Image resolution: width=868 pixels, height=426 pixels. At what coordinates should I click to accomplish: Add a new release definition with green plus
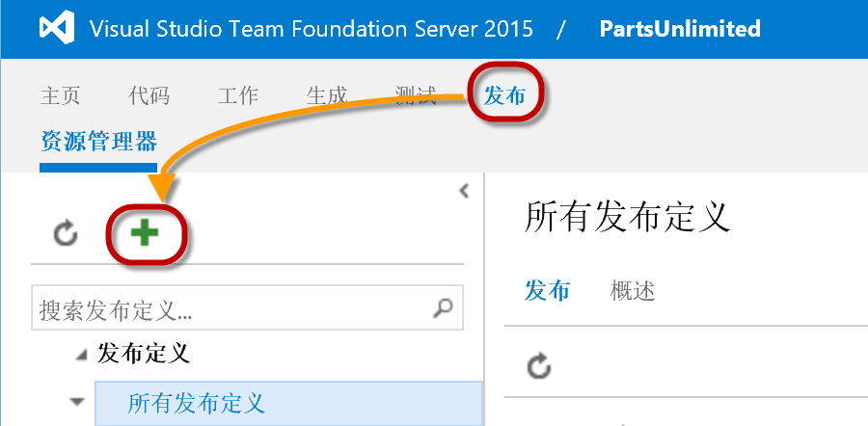click(x=145, y=233)
